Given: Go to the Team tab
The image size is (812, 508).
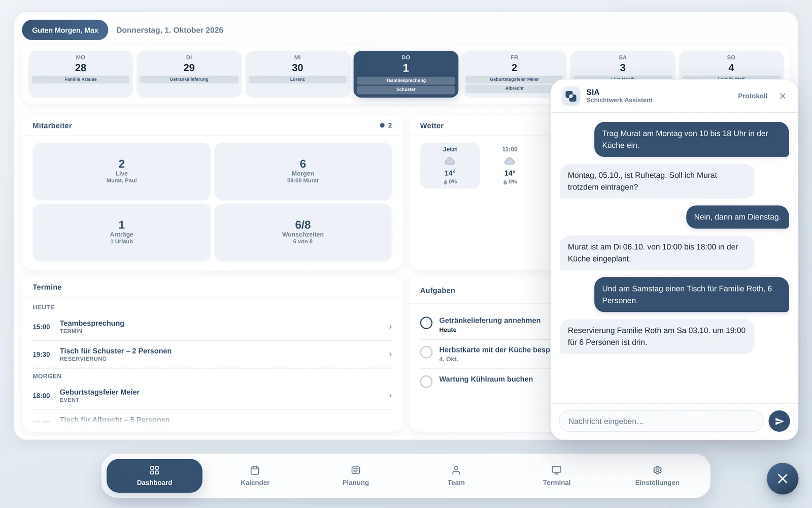Looking at the screenshot, I should click(x=456, y=475).
